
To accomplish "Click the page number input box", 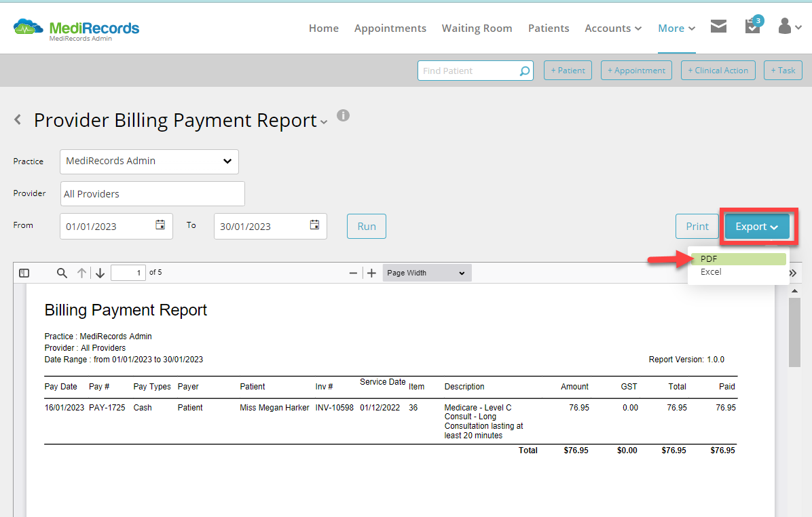I will tap(128, 273).
